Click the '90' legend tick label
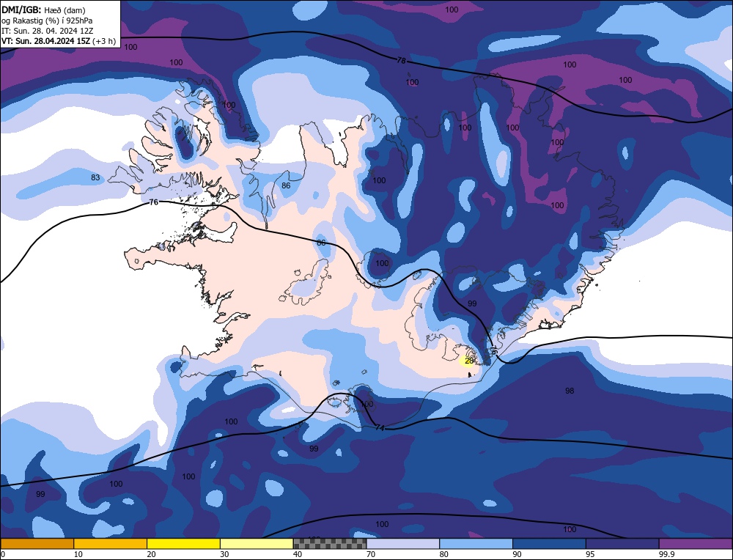The width and height of the screenshot is (733, 560). (x=517, y=554)
